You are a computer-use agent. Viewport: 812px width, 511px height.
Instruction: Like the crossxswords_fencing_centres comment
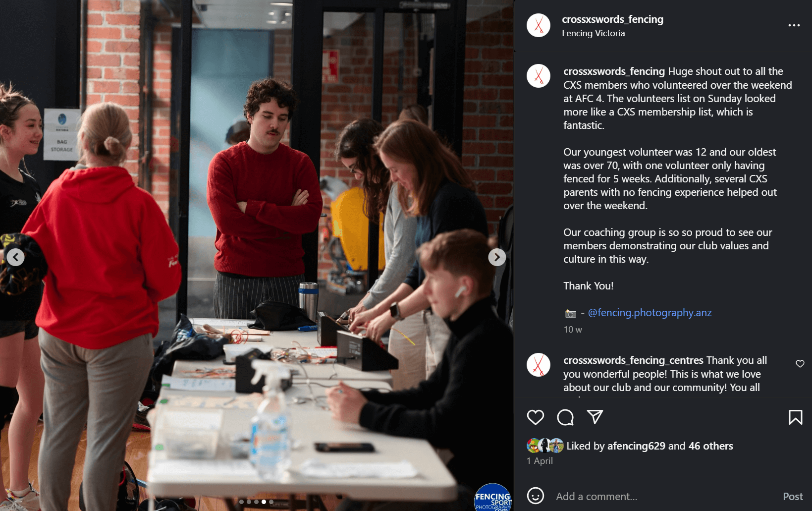pos(800,364)
